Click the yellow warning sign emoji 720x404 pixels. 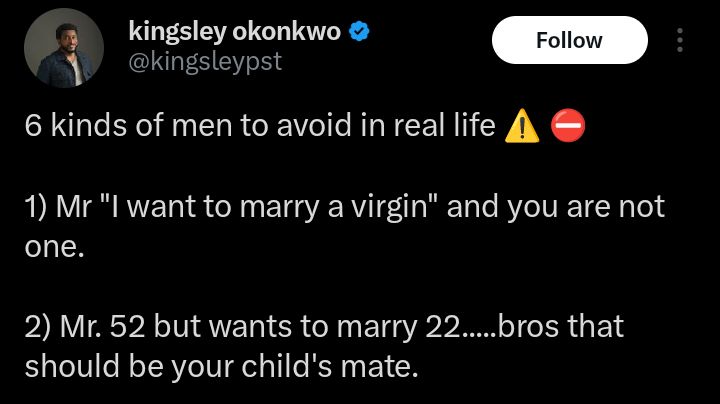(x=520, y=128)
